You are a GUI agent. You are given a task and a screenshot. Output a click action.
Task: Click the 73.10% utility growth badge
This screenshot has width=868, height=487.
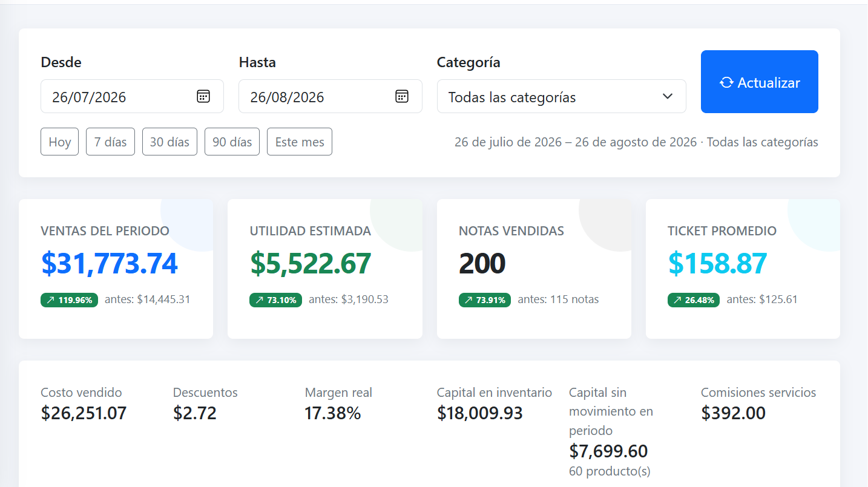275,300
